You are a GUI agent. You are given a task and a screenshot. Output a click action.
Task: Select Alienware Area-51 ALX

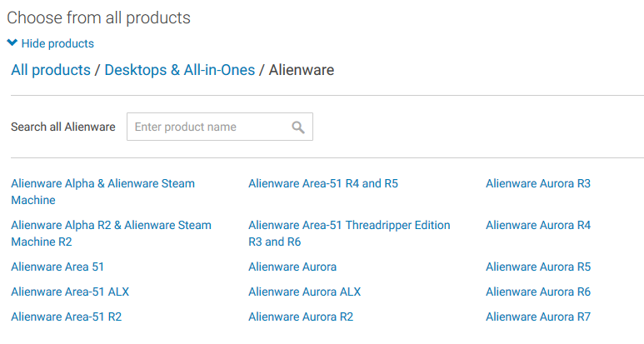click(x=70, y=292)
